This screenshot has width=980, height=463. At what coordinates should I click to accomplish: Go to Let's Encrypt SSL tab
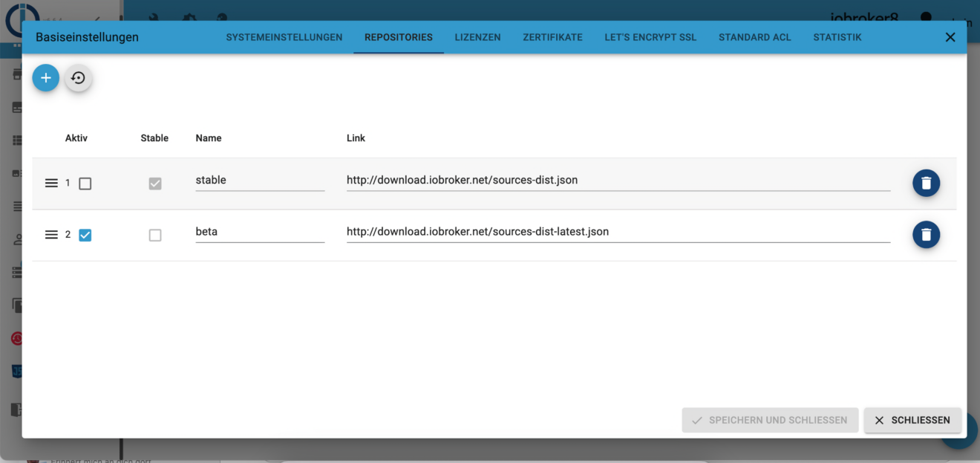point(650,37)
